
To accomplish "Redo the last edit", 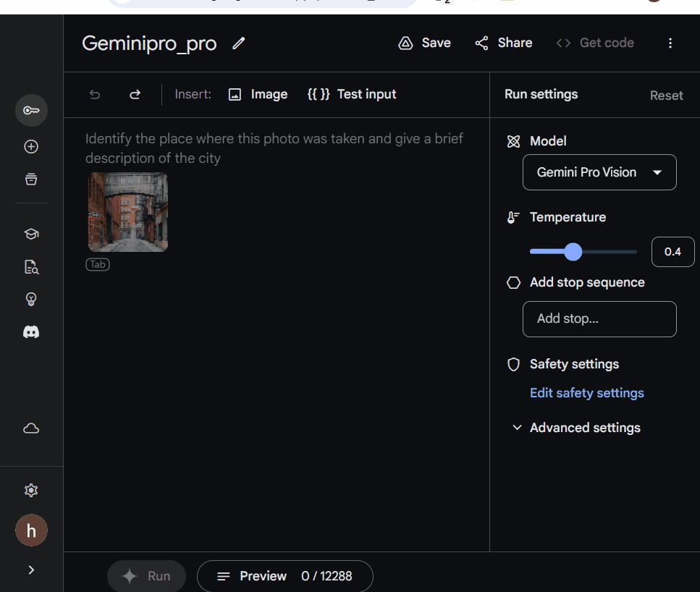I will 135,95.
